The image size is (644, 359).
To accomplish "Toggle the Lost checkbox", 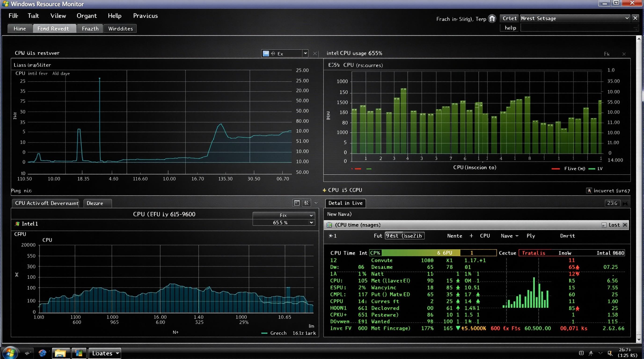I will tap(604, 225).
